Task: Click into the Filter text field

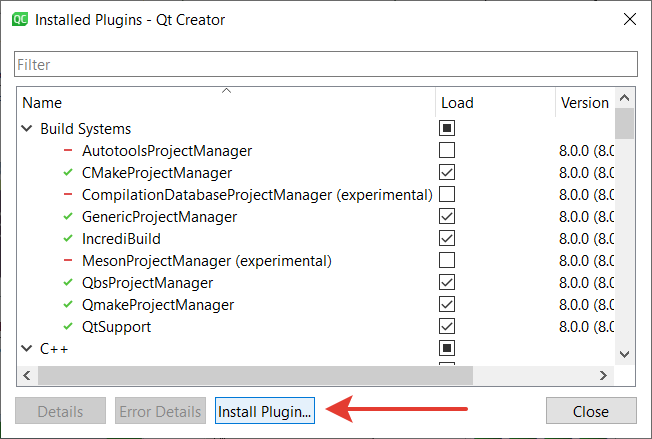Action: coord(325,65)
